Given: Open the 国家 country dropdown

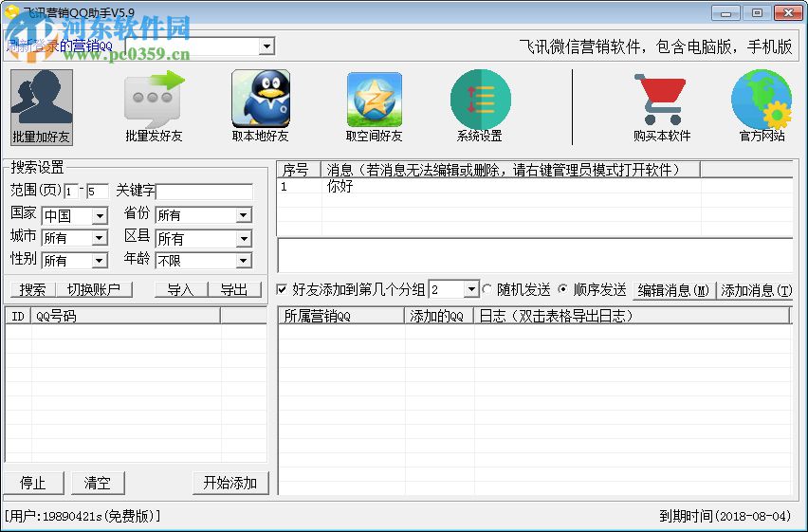Looking at the screenshot, I should 100,215.
